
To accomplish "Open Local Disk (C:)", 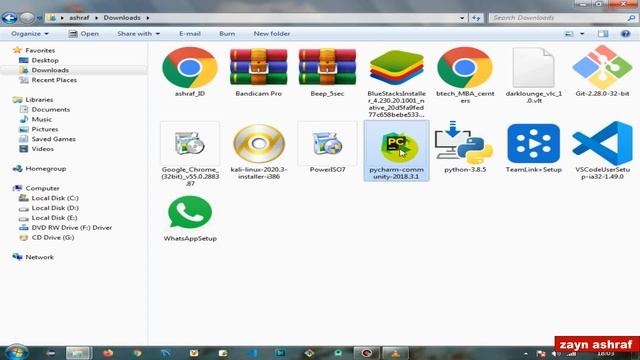I will (x=55, y=198).
